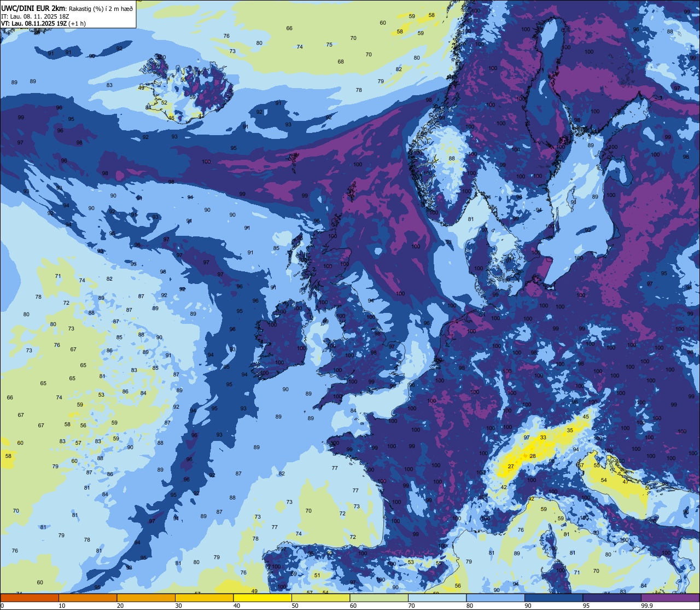The height and width of the screenshot is (610, 700).
Task: Click value '47' over the Adriatic coast
Action: 626,481
